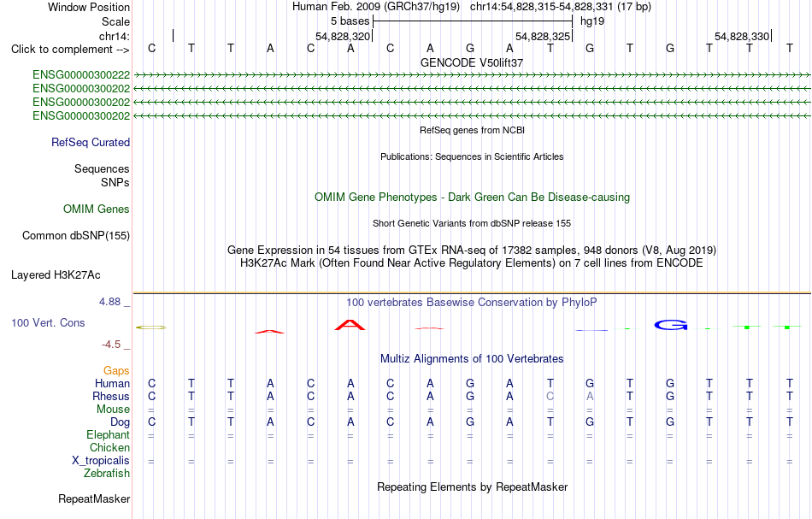Click the ENSG00000300222 gene label
This screenshot has height=519, width=812.
tap(81, 75)
